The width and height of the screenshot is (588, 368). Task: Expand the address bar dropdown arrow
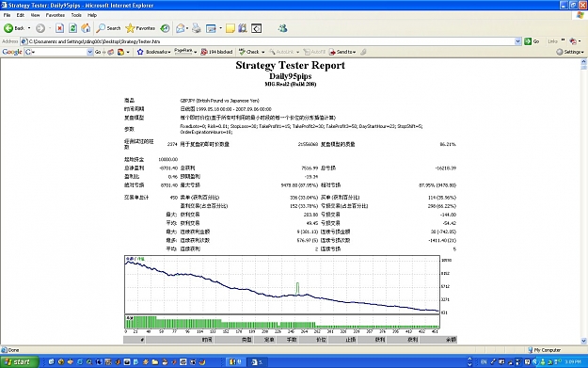[x=517, y=41]
